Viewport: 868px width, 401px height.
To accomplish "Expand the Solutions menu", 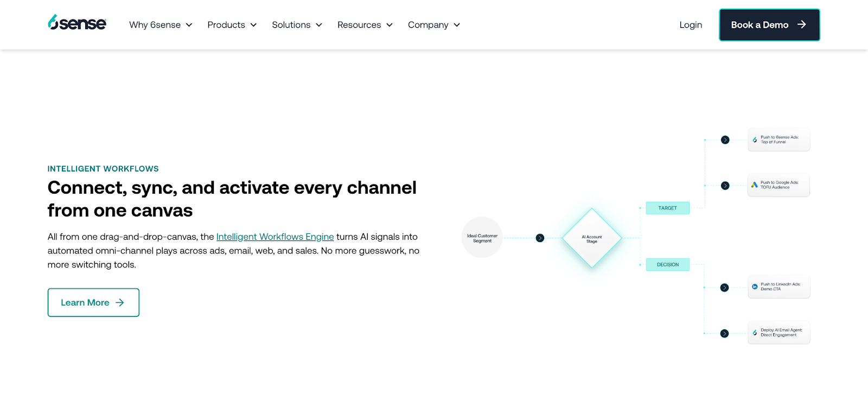I will coord(297,25).
